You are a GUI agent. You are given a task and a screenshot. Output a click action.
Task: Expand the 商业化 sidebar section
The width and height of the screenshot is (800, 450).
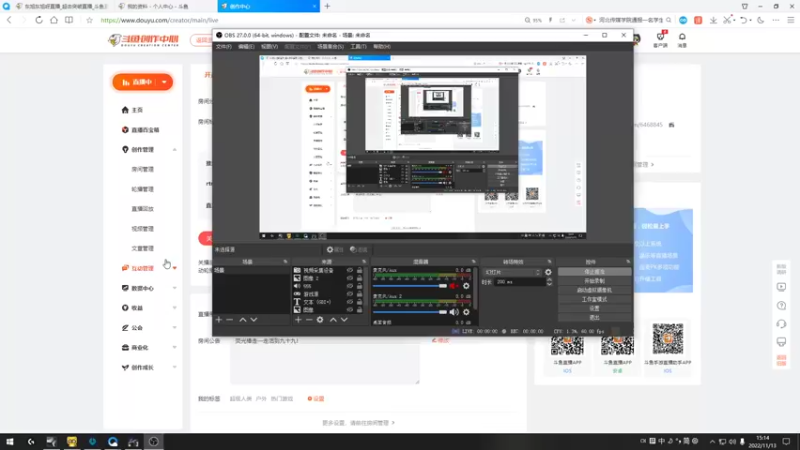[174, 347]
